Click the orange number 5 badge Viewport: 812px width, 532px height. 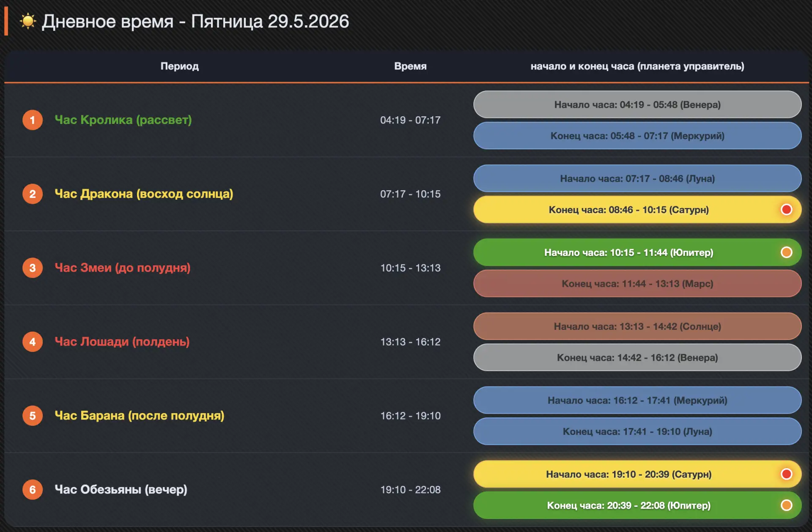pos(33,416)
